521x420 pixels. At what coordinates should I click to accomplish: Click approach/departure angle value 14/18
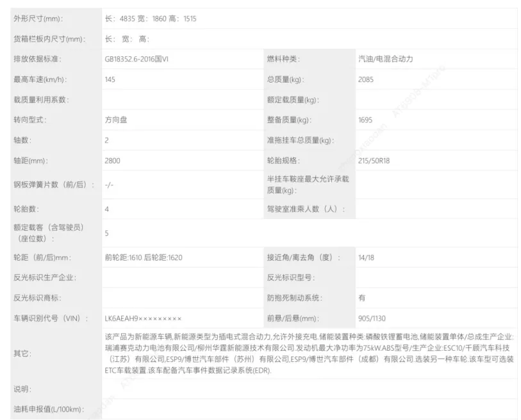366,257
